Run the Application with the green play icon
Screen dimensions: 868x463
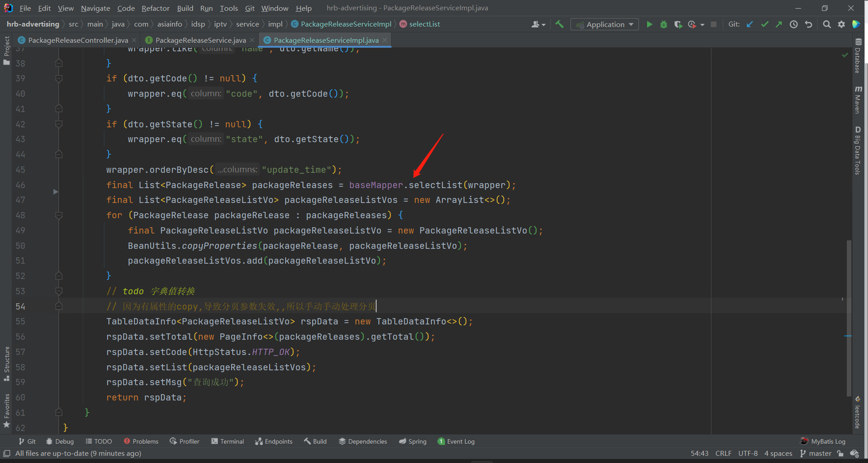pyautogui.click(x=649, y=24)
